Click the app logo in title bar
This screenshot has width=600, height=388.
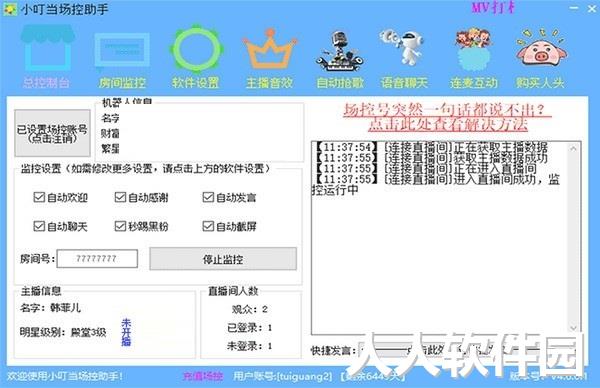coord(10,9)
